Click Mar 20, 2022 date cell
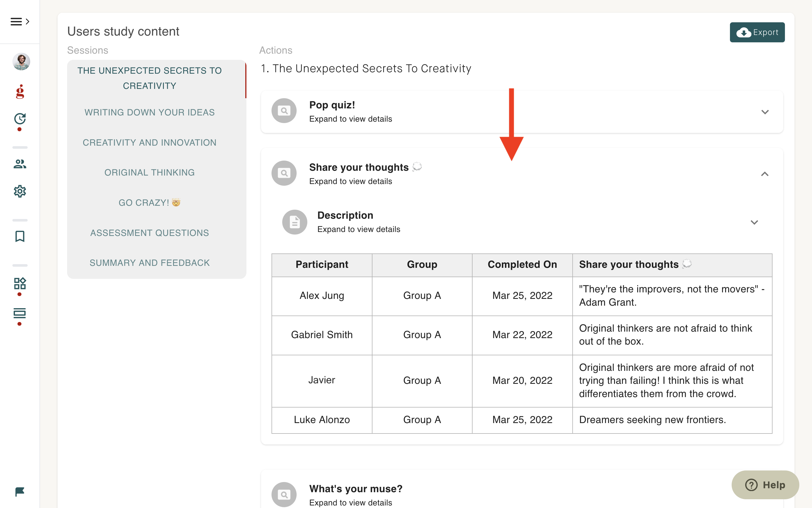The height and width of the screenshot is (508, 812). pos(522,380)
